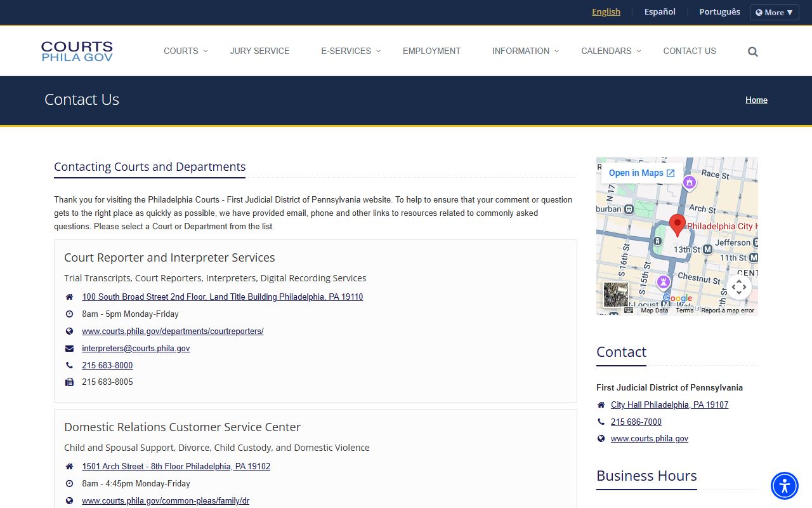Expand the More languages dropdown
This screenshot has width=812, height=508.
774,13
